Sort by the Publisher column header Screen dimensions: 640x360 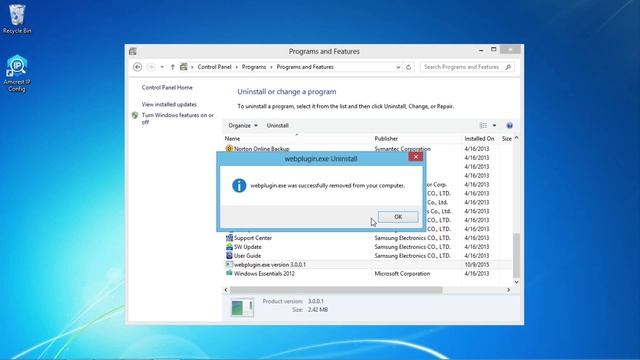pos(417,139)
